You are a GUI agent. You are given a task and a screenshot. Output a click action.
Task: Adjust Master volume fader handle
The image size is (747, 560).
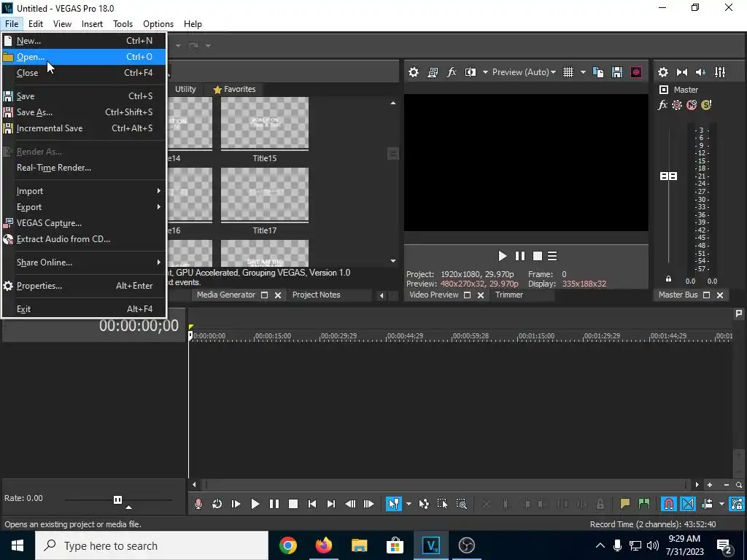[668, 176]
